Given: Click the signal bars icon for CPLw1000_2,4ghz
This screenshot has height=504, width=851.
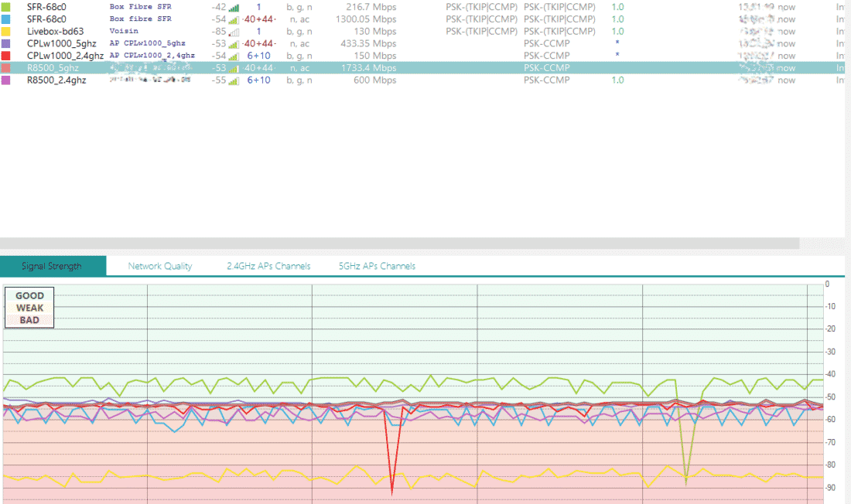Looking at the screenshot, I should click(x=234, y=56).
